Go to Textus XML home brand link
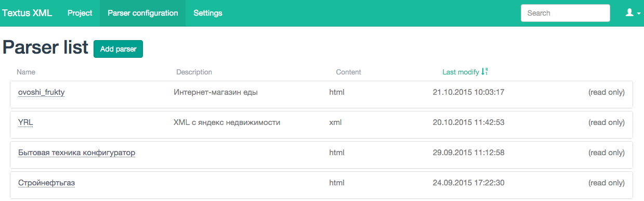The height and width of the screenshot is (201, 644). [27, 13]
